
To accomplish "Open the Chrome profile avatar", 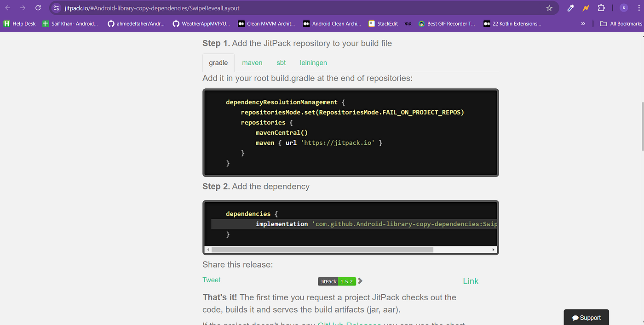I will pos(624,8).
